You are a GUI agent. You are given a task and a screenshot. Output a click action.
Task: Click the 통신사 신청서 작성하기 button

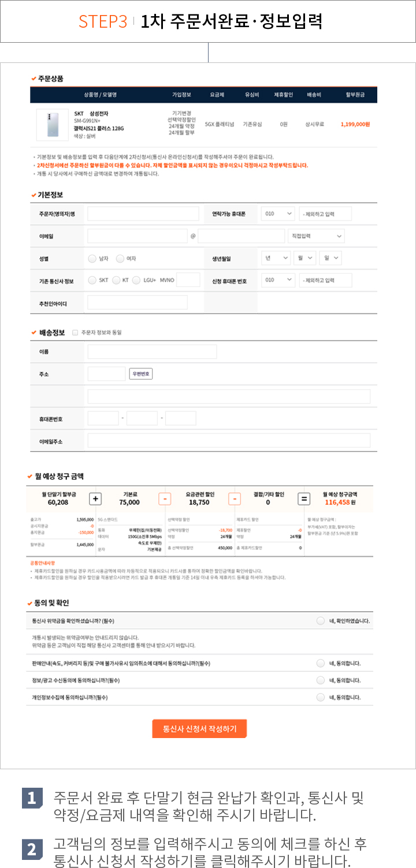[x=199, y=729]
